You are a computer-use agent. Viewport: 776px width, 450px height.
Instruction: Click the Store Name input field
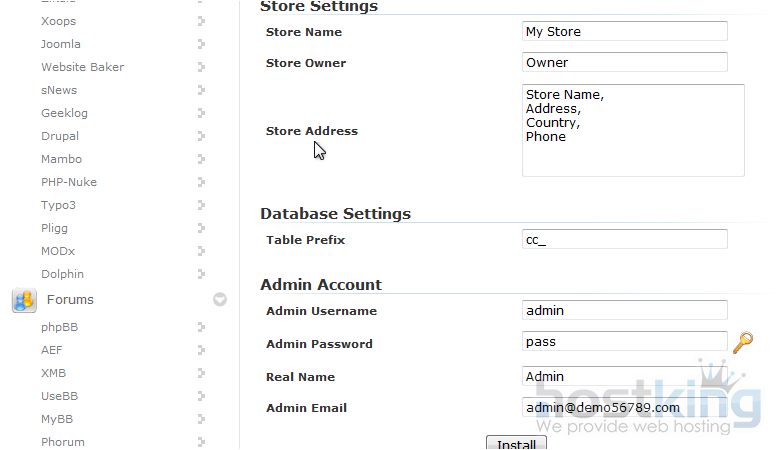[624, 32]
